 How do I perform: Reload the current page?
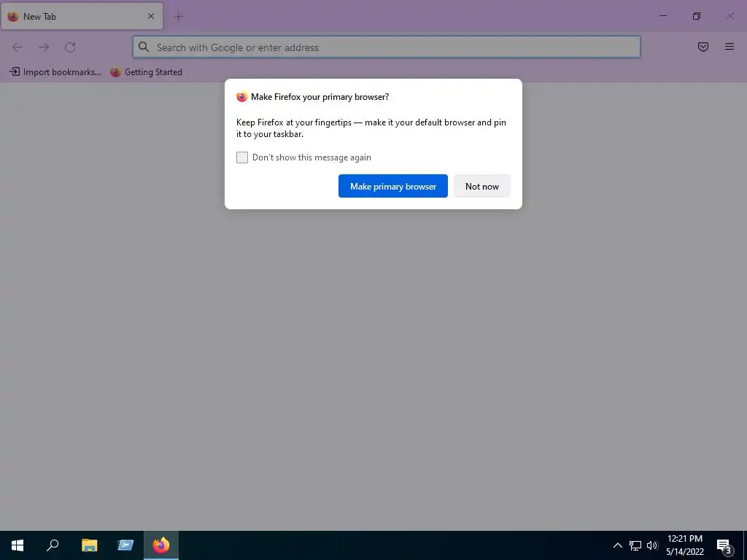(x=70, y=47)
